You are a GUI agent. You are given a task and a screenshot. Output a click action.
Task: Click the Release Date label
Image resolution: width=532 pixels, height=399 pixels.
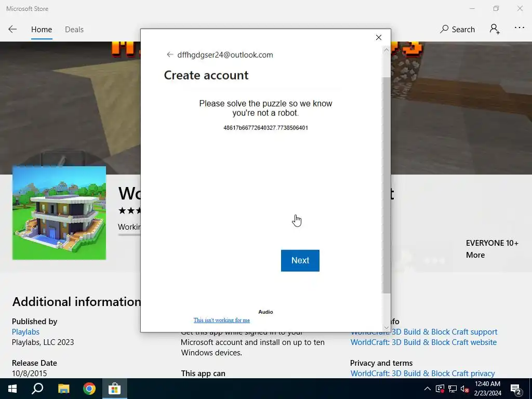[x=34, y=363]
